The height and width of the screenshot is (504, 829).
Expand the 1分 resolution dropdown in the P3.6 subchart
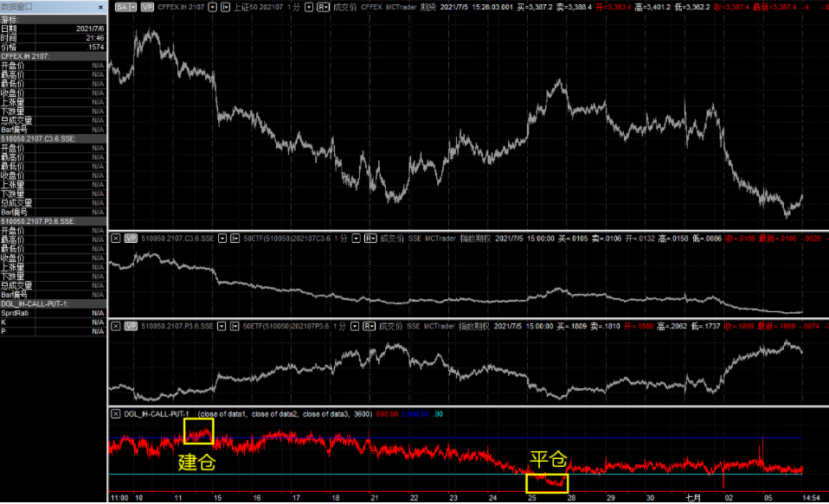tap(356, 327)
